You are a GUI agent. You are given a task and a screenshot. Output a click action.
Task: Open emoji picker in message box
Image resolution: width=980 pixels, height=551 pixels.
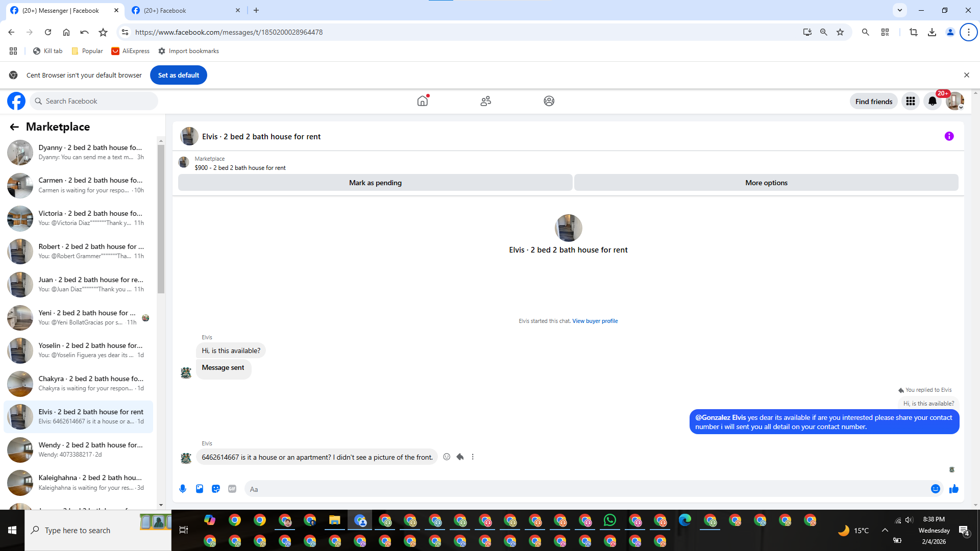pyautogui.click(x=935, y=489)
